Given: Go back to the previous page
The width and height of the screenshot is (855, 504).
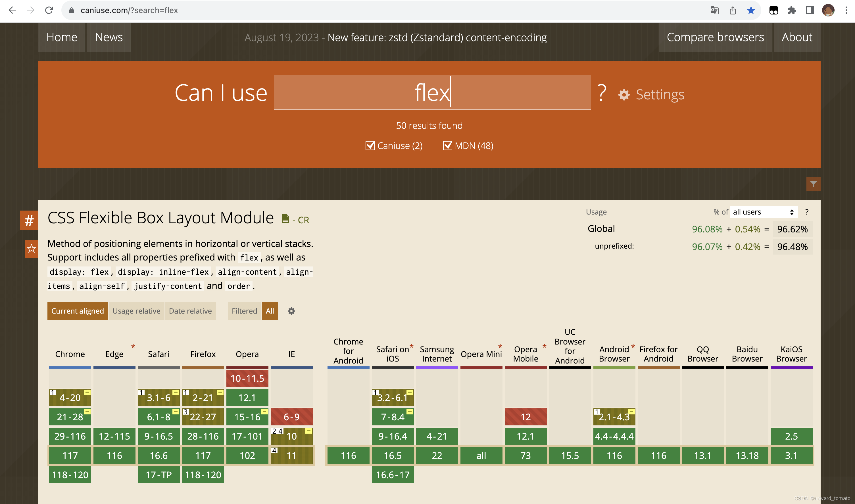Looking at the screenshot, I should point(12,10).
